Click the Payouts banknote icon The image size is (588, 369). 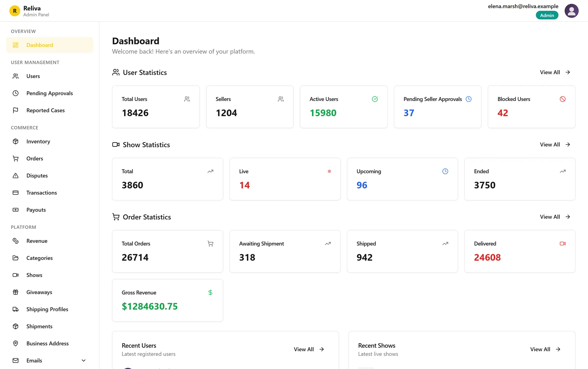click(16, 210)
